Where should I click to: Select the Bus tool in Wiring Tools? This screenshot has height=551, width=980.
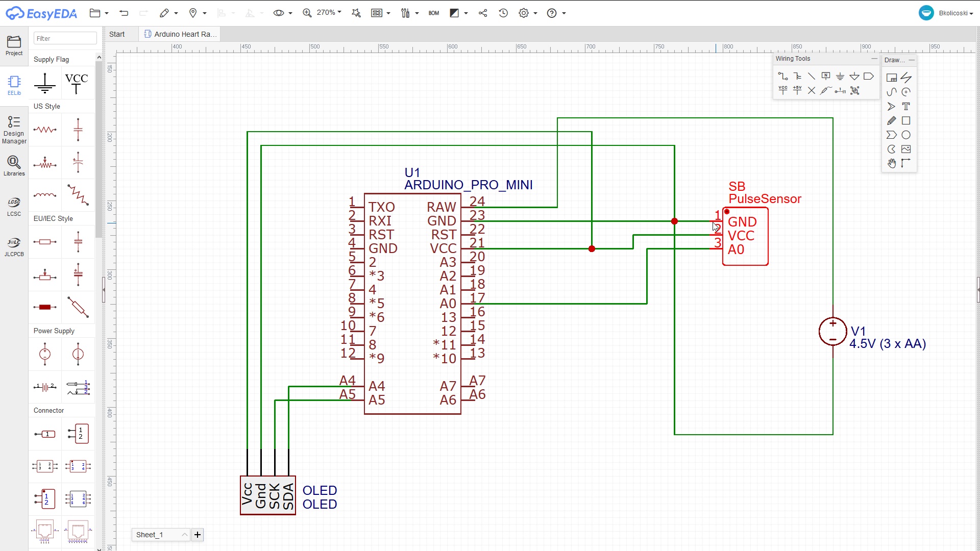point(797,77)
